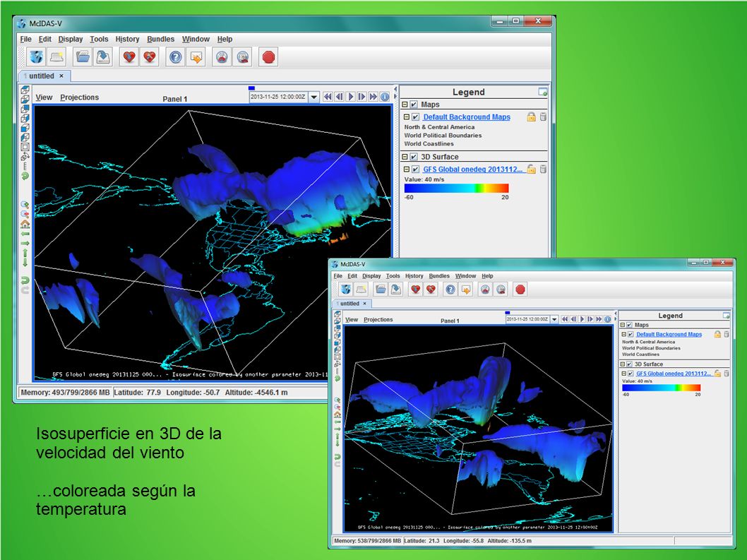Toggle the Maps category checkbox in large Legend
Screen dimensions: 747x560
(414, 105)
